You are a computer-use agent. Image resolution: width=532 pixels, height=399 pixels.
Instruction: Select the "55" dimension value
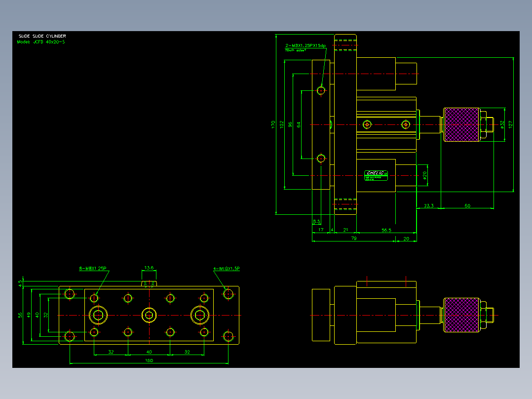pos(20,315)
